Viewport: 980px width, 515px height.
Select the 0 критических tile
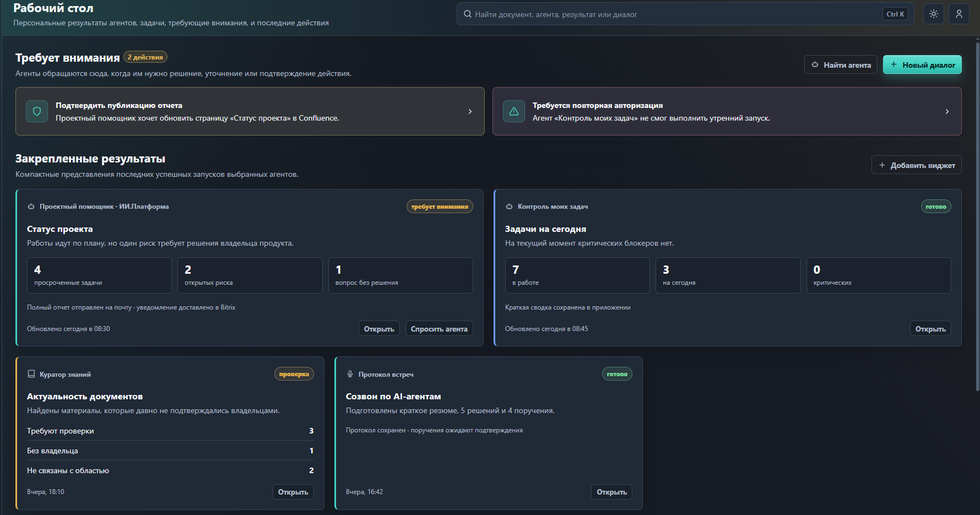click(x=879, y=275)
